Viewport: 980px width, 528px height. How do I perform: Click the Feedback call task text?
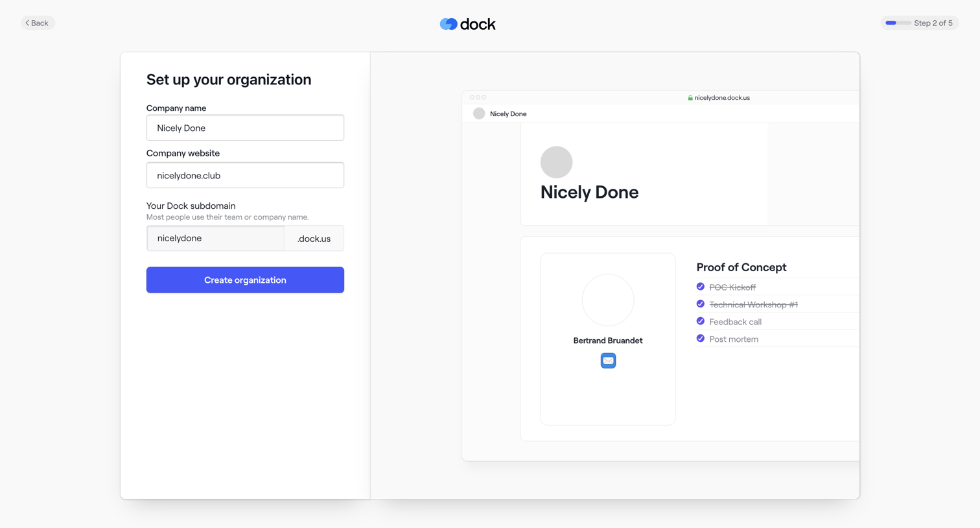coord(736,322)
